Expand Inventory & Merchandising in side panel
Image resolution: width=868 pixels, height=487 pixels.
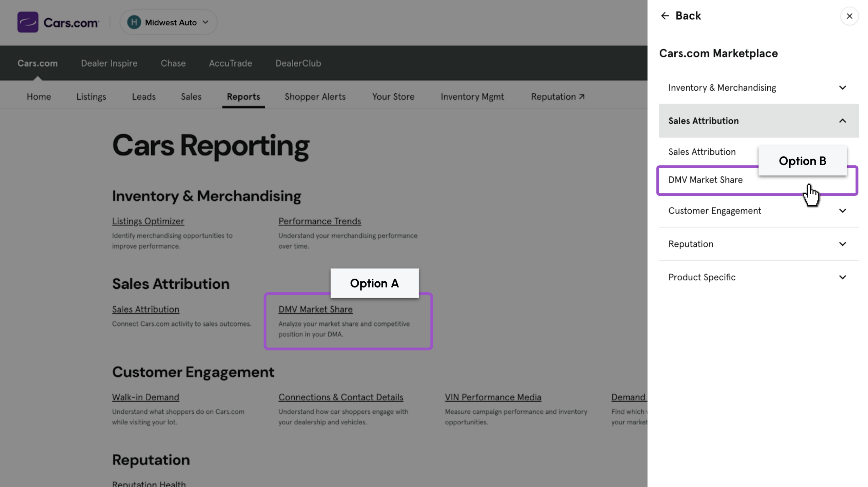click(x=759, y=88)
